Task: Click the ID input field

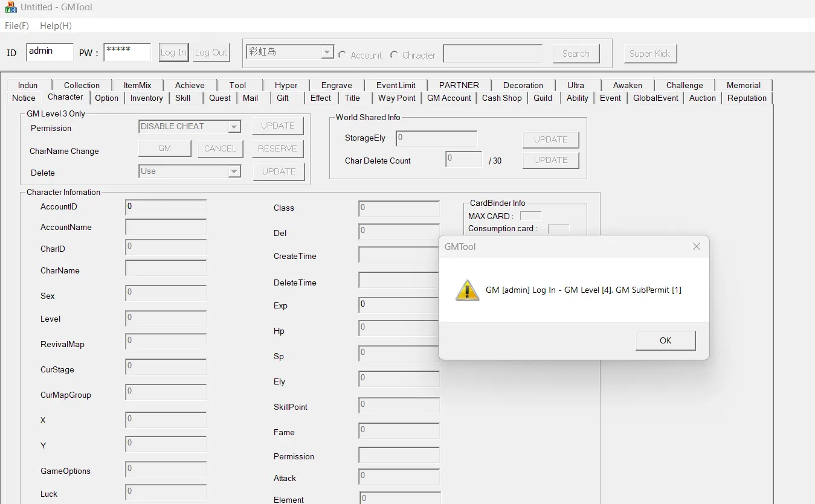Action: click(x=50, y=52)
